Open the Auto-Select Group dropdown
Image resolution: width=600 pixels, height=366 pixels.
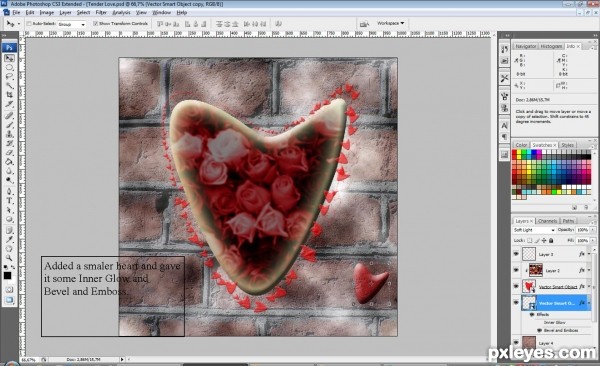coord(72,24)
